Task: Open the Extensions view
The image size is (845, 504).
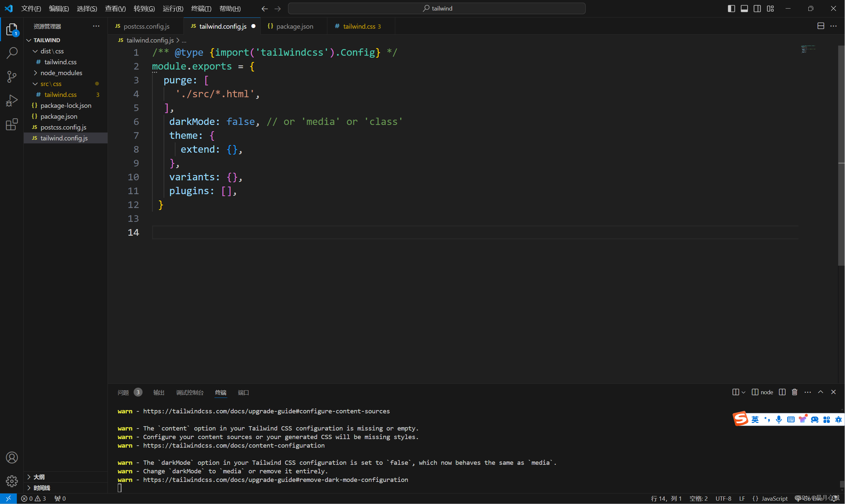Action: pyautogui.click(x=12, y=125)
